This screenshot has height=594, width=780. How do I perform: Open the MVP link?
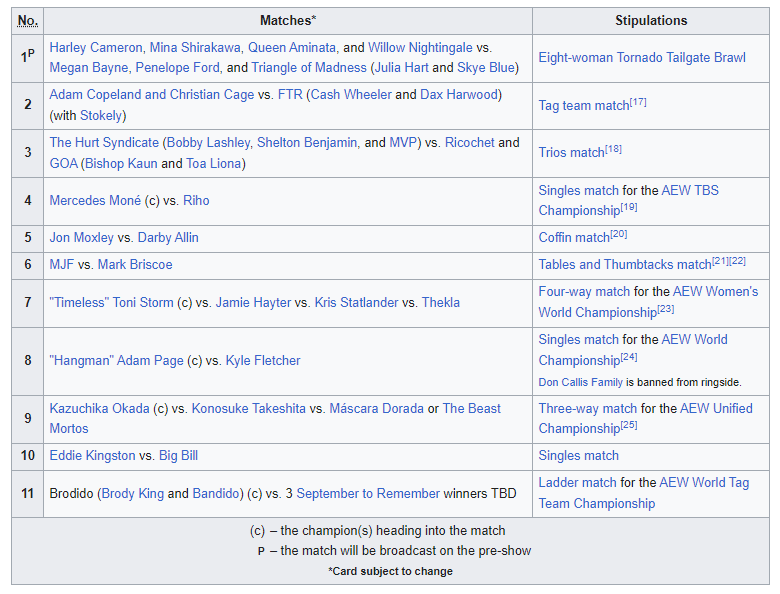(403, 142)
